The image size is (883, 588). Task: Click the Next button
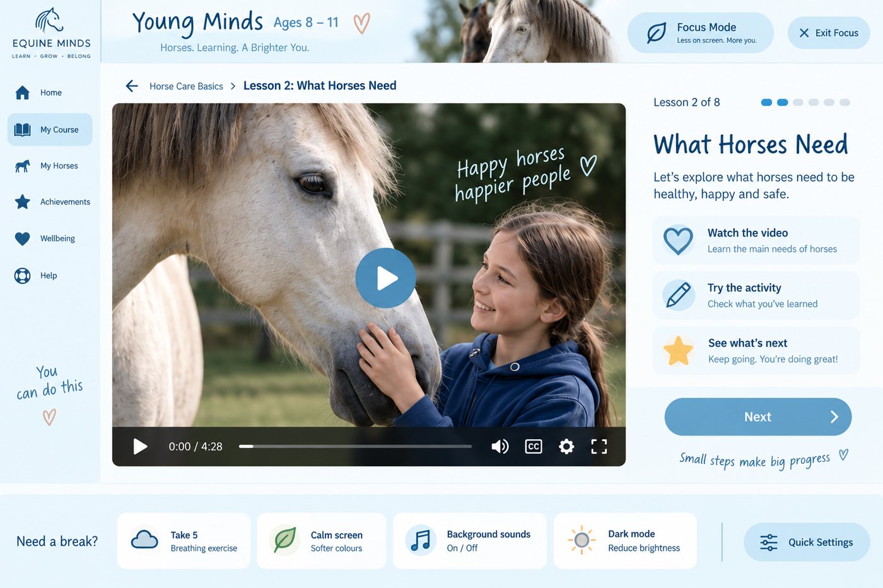click(758, 417)
